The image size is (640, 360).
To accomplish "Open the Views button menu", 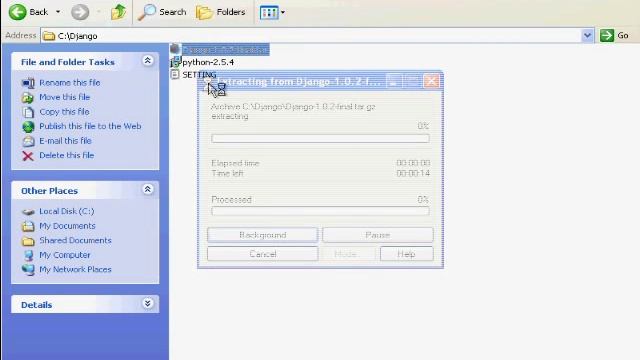I will click(x=272, y=12).
